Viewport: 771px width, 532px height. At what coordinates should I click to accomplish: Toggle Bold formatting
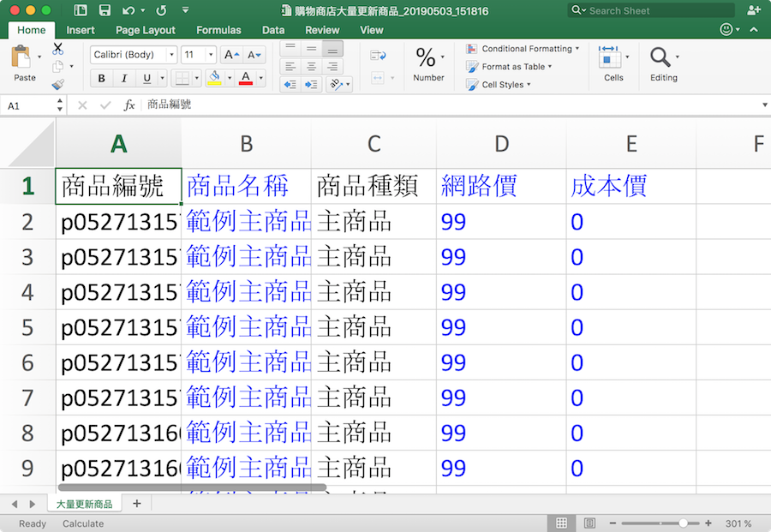coord(101,78)
